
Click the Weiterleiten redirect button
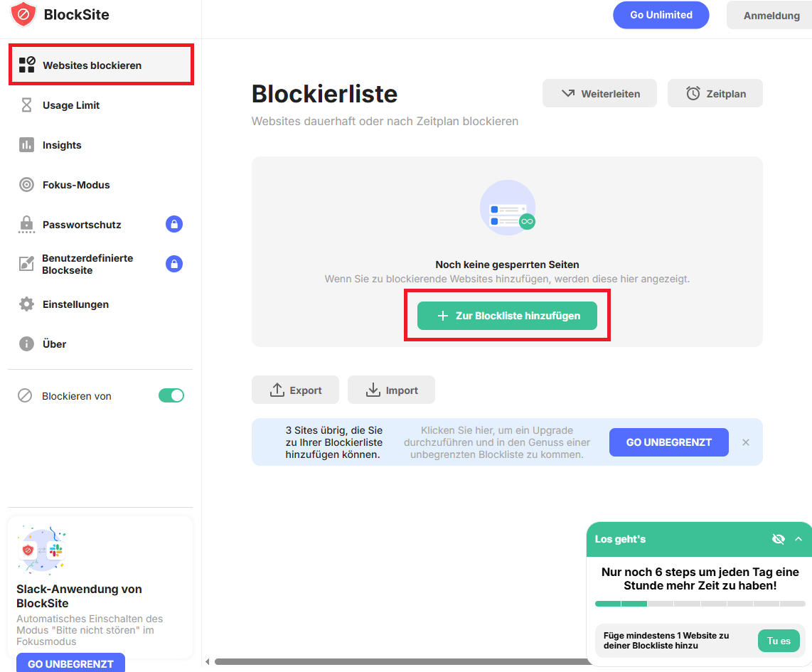(x=600, y=93)
